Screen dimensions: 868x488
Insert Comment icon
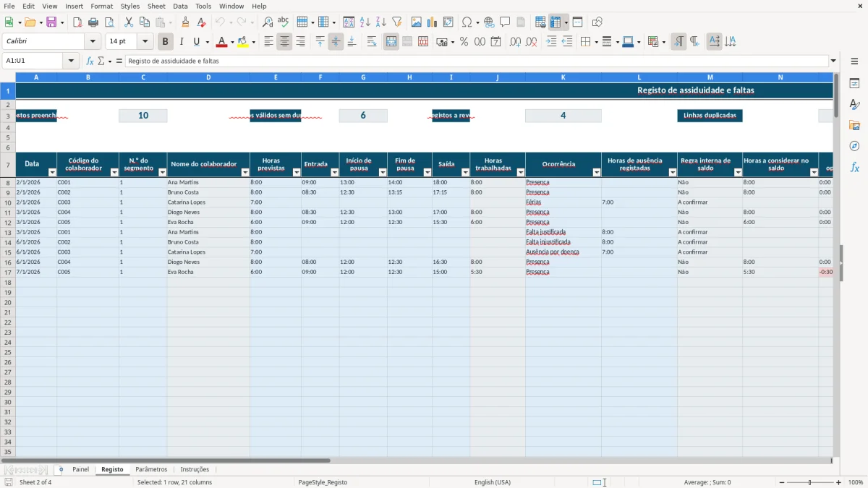[505, 22]
